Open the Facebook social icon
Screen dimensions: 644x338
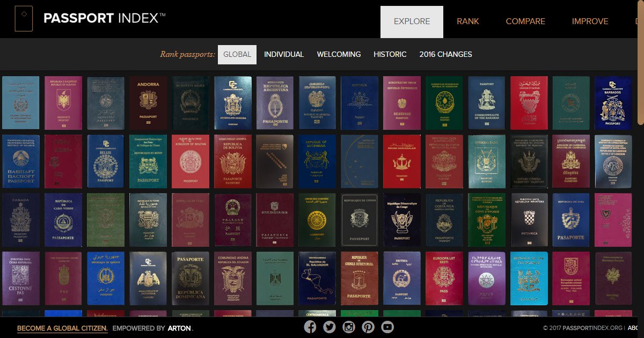pos(310,327)
